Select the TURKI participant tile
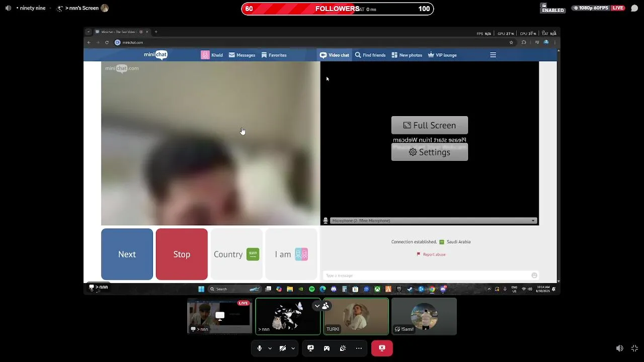Screen dimensions: 644x362 pos(356,316)
